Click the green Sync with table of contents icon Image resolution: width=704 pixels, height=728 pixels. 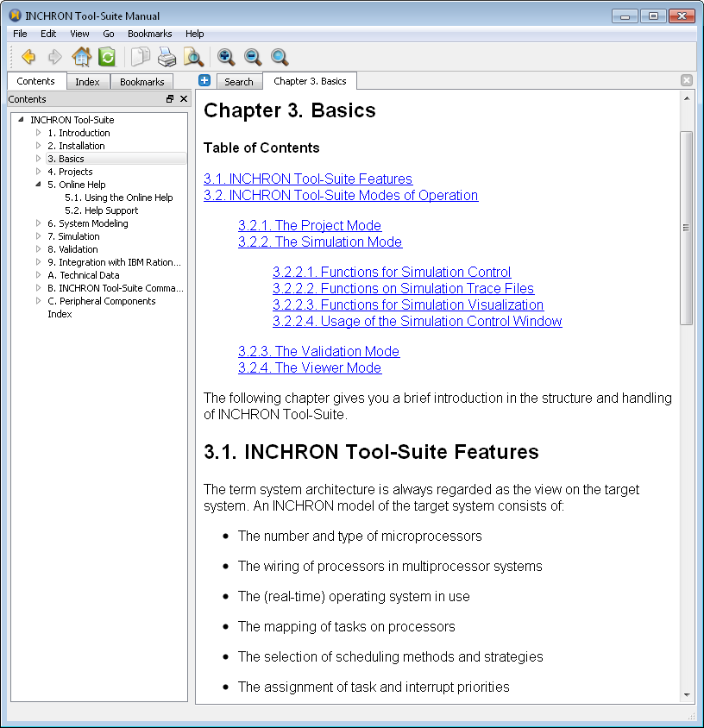[107, 57]
